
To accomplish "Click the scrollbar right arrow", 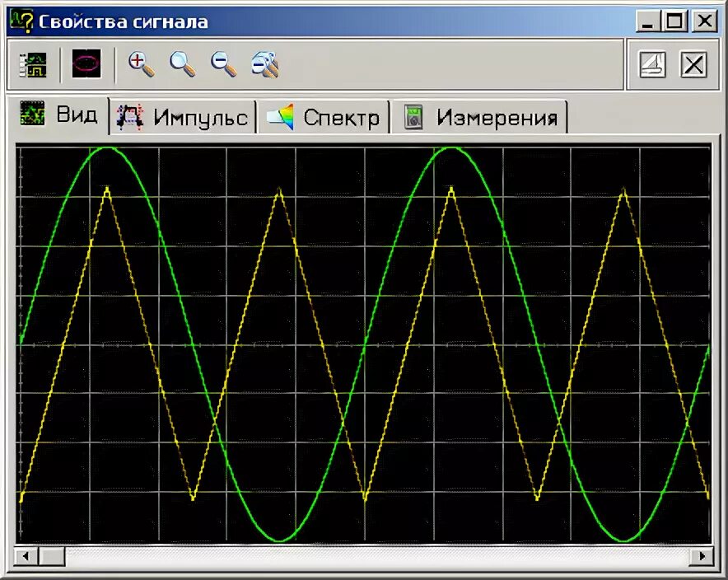I will tap(702, 556).
